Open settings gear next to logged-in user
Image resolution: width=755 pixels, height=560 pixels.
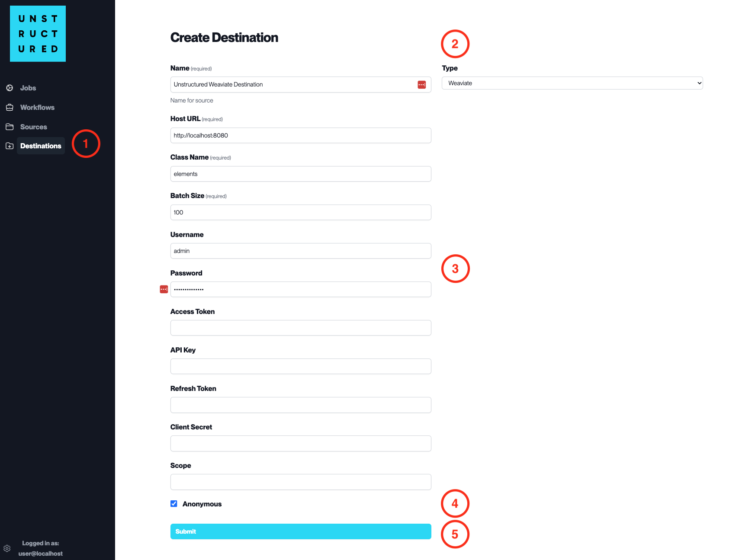click(7, 548)
